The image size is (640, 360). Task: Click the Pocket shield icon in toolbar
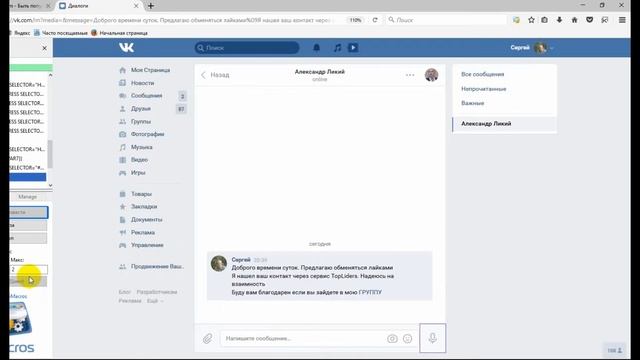tap(589, 20)
